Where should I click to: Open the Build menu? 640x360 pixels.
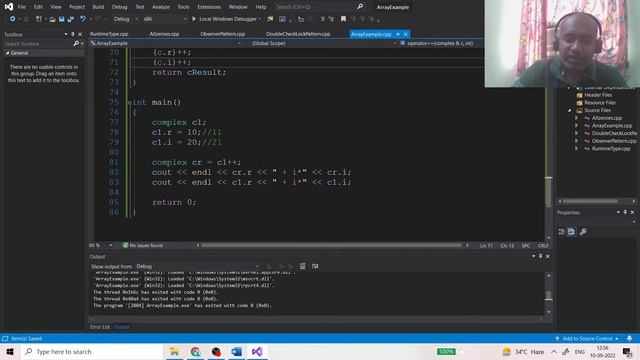98,7
